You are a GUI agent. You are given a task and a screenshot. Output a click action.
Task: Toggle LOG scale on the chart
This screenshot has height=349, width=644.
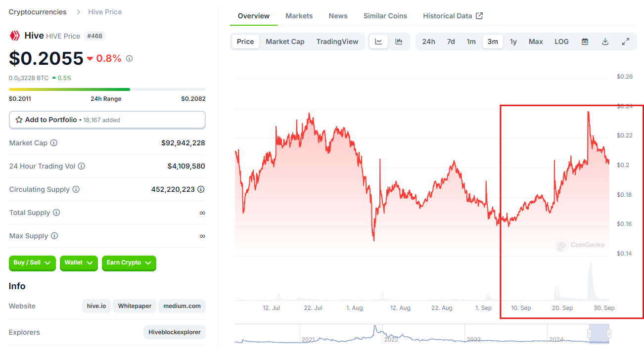click(x=562, y=42)
